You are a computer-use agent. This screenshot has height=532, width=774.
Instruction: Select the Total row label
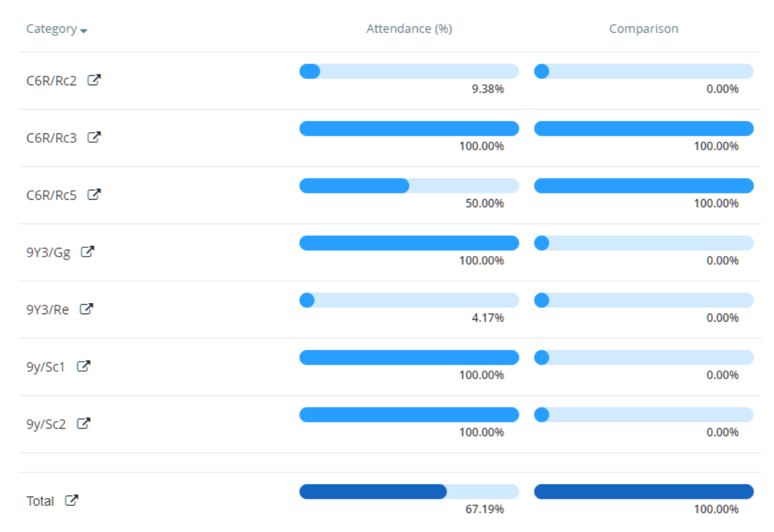[x=41, y=499]
